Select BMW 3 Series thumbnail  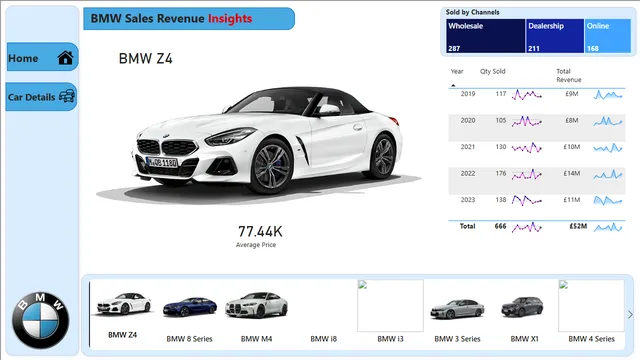(457, 309)
